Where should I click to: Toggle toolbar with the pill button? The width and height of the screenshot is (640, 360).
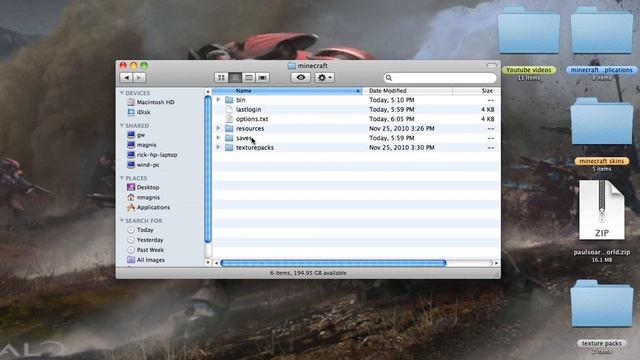[491, 65]
